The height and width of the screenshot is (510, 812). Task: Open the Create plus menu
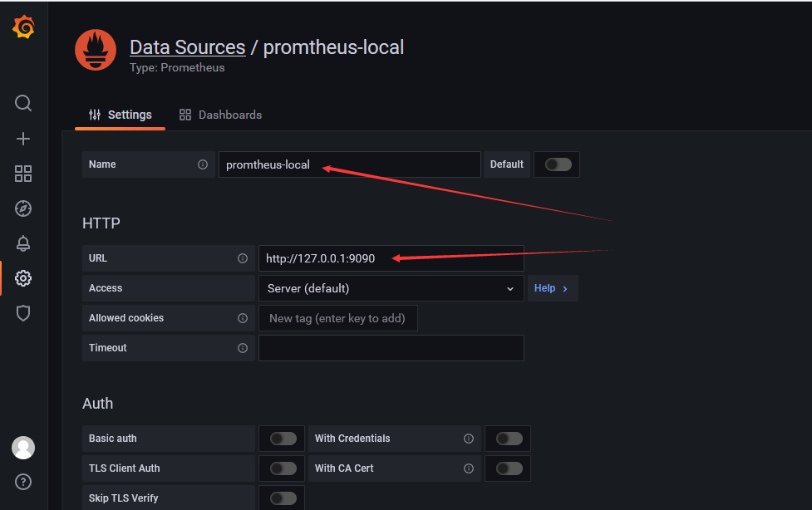[x=23, y=139]
